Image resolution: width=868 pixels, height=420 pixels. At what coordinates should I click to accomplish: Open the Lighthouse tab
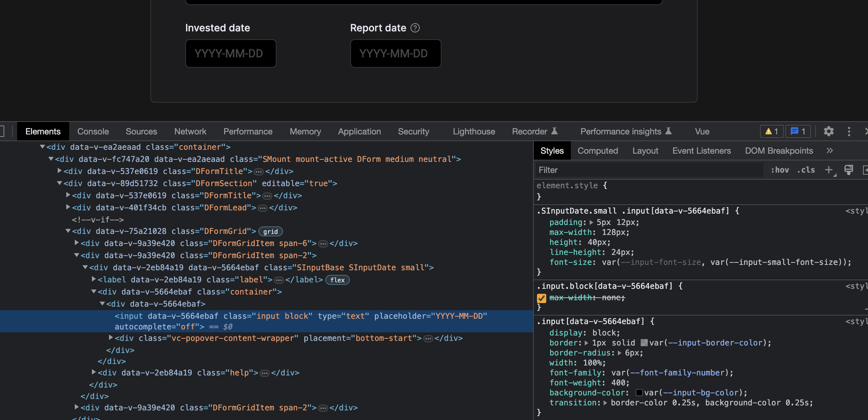point(474,132)
